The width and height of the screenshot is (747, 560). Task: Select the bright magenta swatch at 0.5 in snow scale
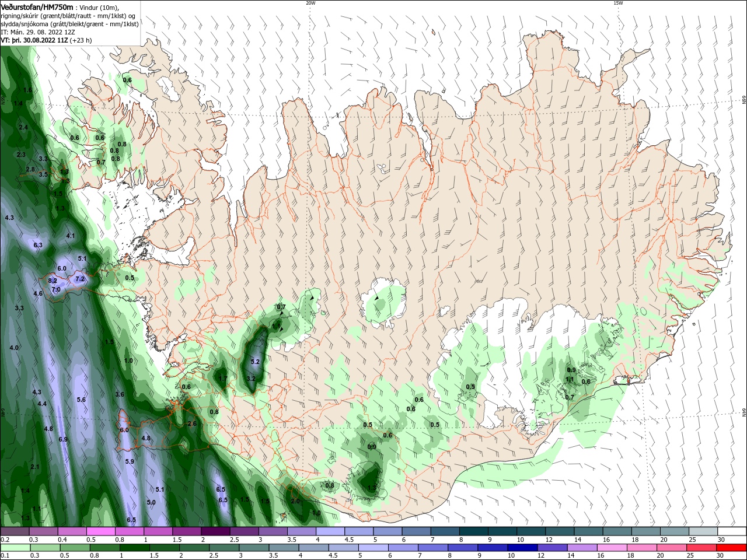point(101,531)
